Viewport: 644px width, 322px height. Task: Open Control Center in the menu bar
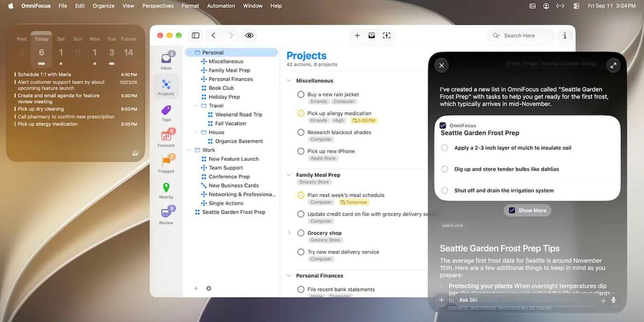click(576, 6)
